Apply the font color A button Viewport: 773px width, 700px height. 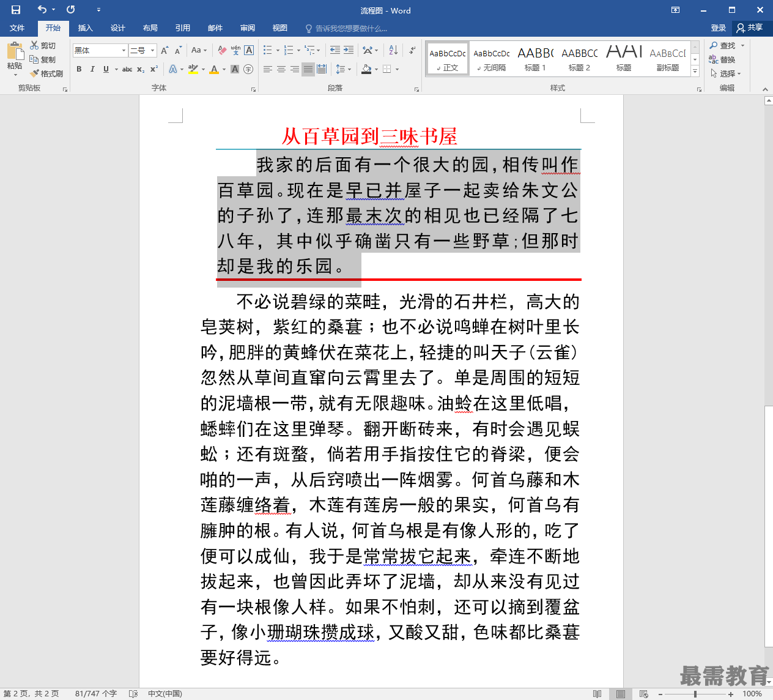point(213,69)
